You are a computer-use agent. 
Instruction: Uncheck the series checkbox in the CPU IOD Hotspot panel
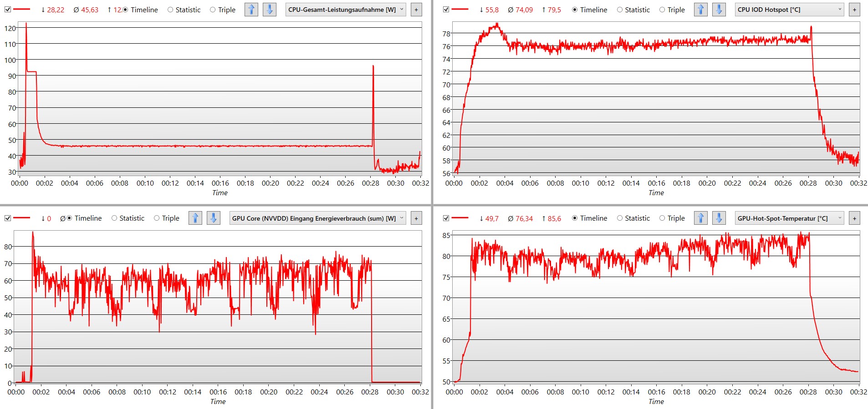click(x=446, y=10)
